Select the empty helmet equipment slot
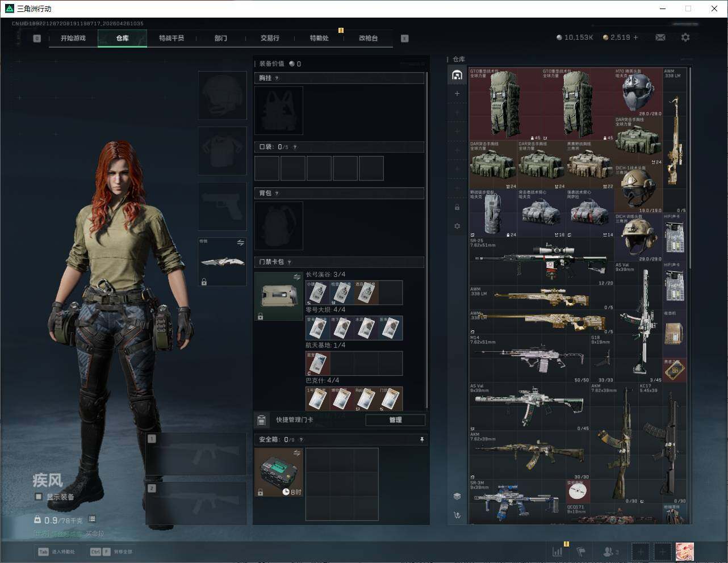 pyautogui.click(x=223, y=95)
